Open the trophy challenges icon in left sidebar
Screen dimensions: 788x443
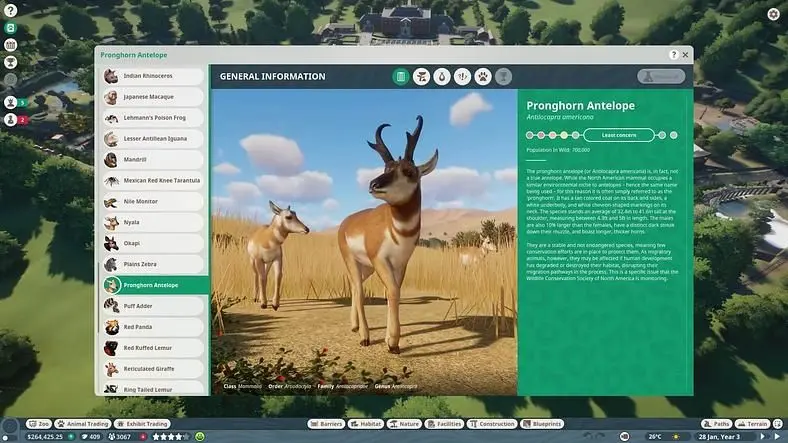pyautogui.click(x=10, y=62)
